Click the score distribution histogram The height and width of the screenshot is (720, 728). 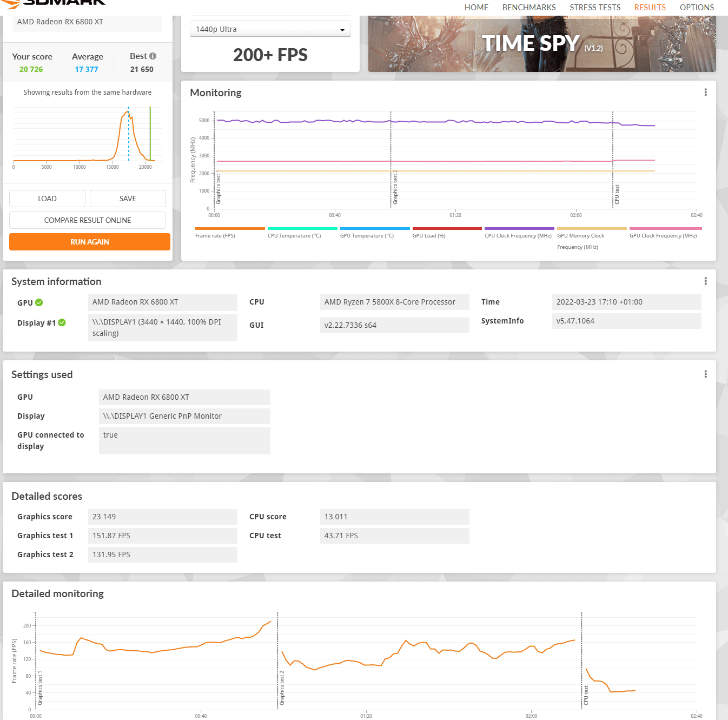88,138
